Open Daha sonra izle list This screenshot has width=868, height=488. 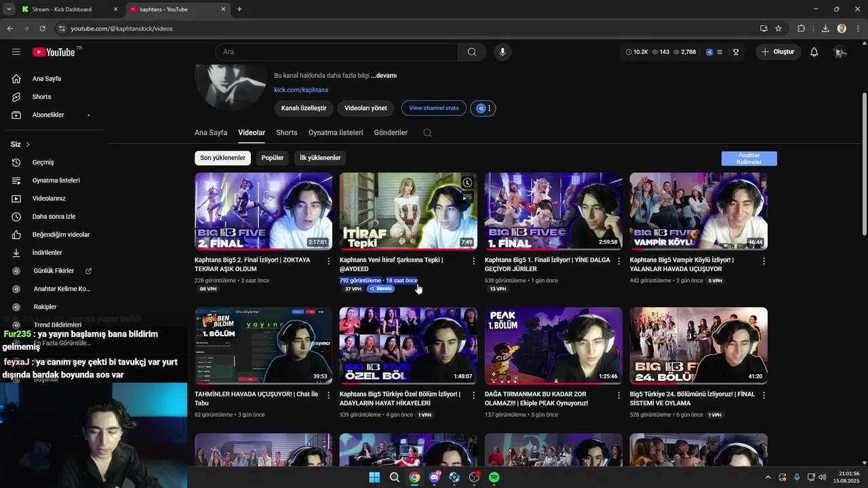54,217
